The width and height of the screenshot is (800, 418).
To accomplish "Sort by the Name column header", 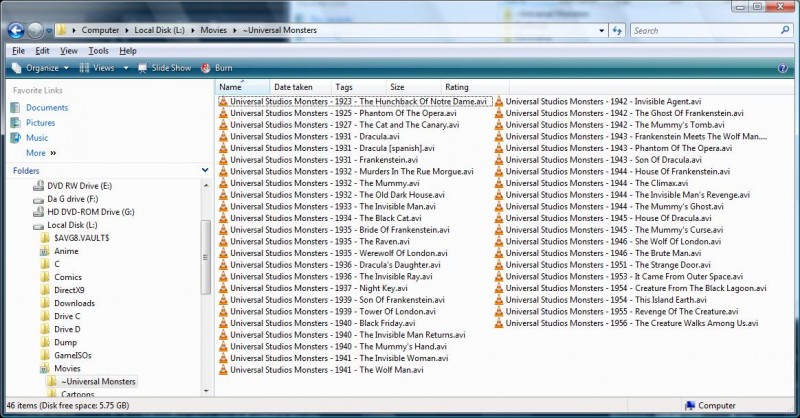I will [x=242, y=87].
